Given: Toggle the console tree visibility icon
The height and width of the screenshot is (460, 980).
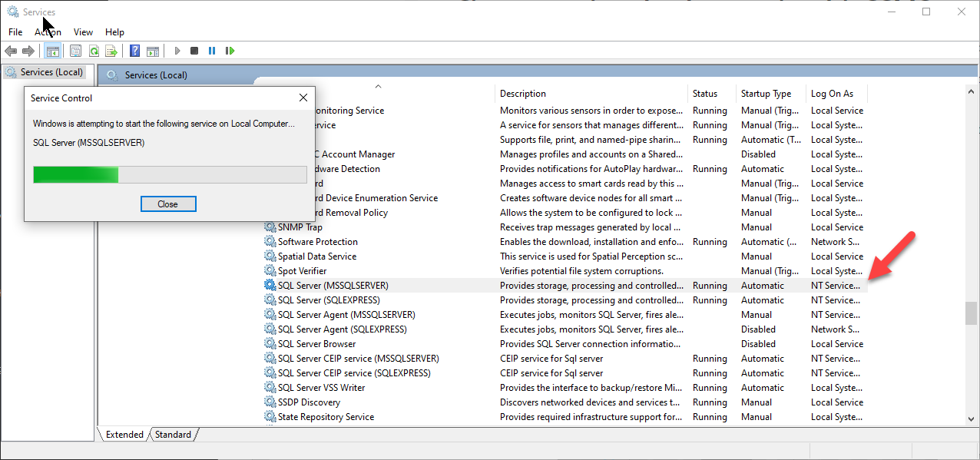Looking at the screenshot, I should 51,51.
